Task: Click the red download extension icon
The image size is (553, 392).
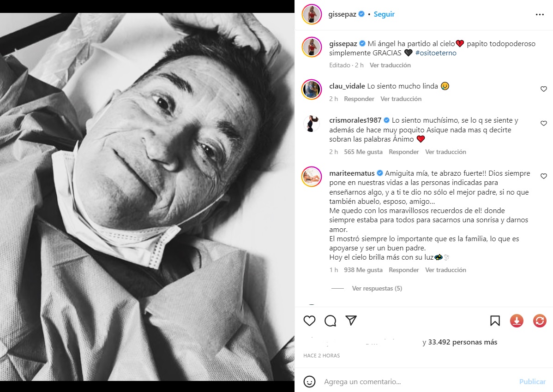Action: pyautogui.click(x=516, y=321)
